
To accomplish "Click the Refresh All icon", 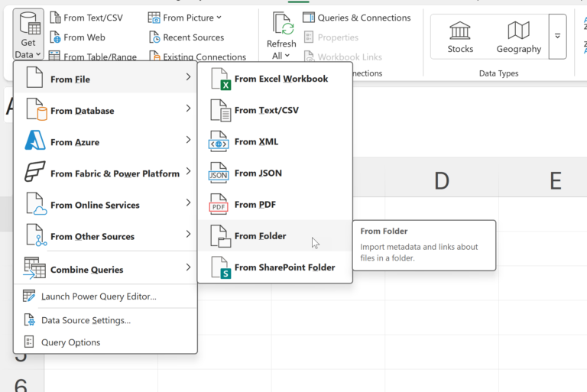I will pos(282,24).
